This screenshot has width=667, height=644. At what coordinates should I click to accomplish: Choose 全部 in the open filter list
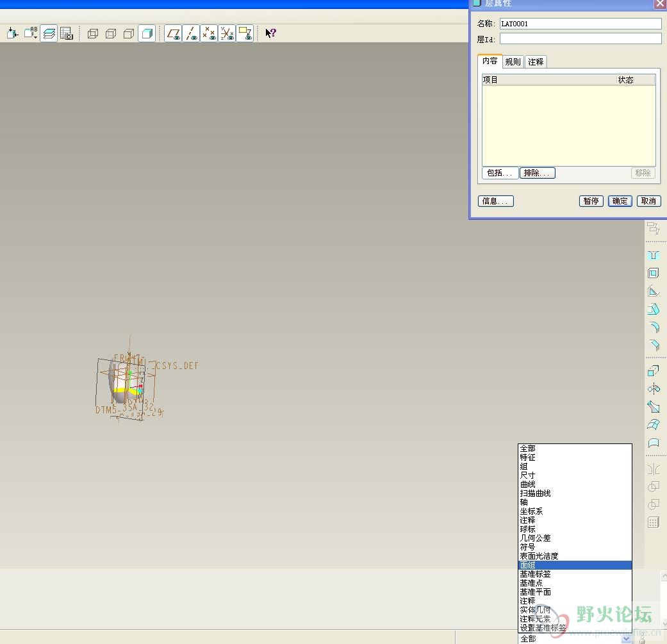[575, 449]
